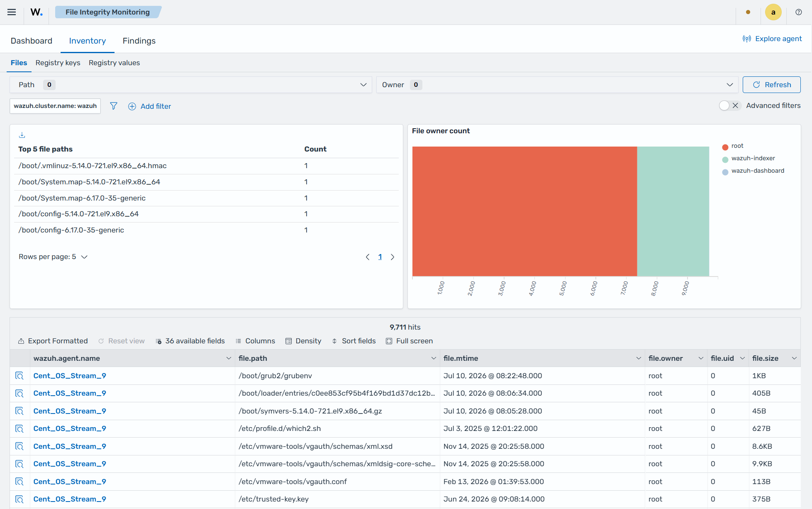Image resolution: width=812 pixels, height=509 pixels.
Task: Switch to Registry values sub-tab
Action: click(114, 63)
